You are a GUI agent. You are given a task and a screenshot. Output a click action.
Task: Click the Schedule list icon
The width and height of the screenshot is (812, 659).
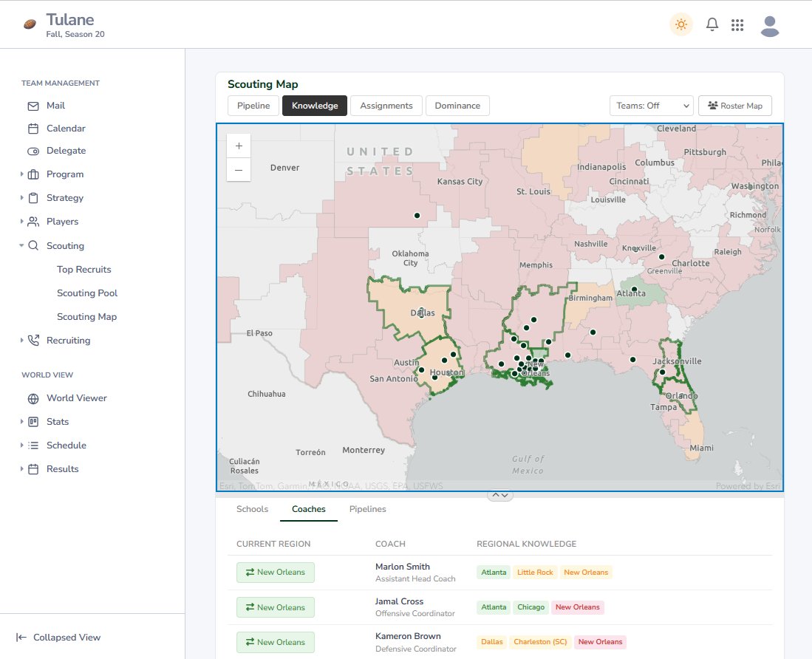tap(33, 445)
